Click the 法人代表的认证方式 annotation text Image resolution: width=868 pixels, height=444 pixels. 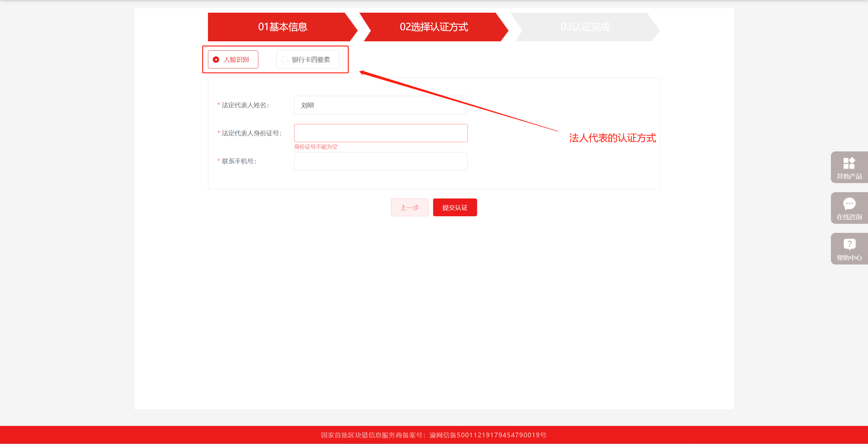(612, 138)
